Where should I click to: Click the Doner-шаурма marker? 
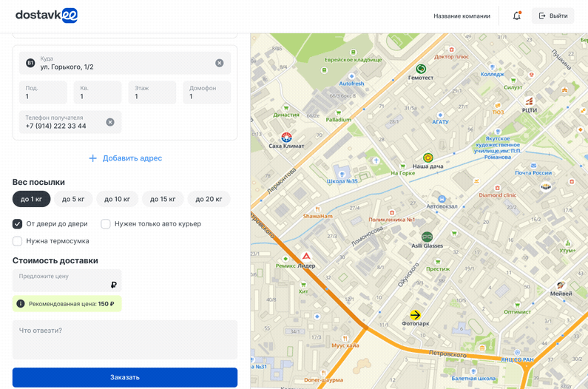pyautogui.click(x=323, y=373)
